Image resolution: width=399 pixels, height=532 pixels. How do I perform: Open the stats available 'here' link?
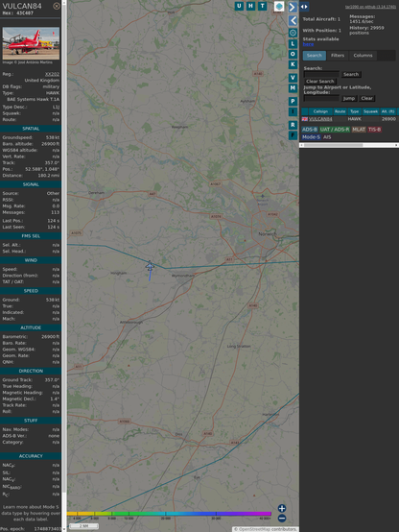308,44
